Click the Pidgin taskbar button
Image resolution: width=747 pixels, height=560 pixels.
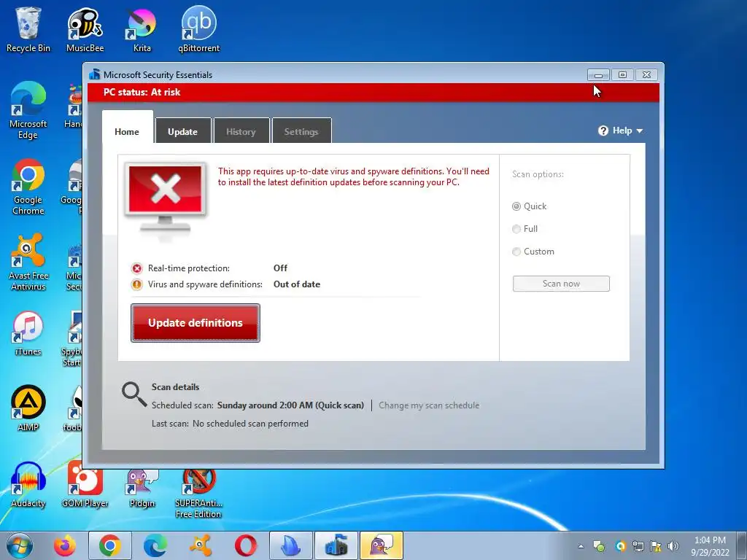click(382, 545)
